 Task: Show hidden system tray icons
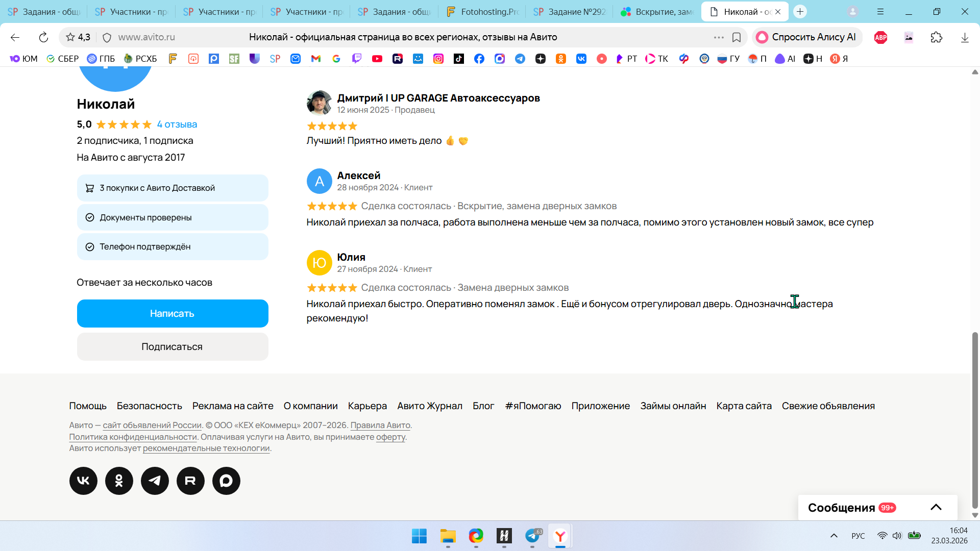coord(834,536)
